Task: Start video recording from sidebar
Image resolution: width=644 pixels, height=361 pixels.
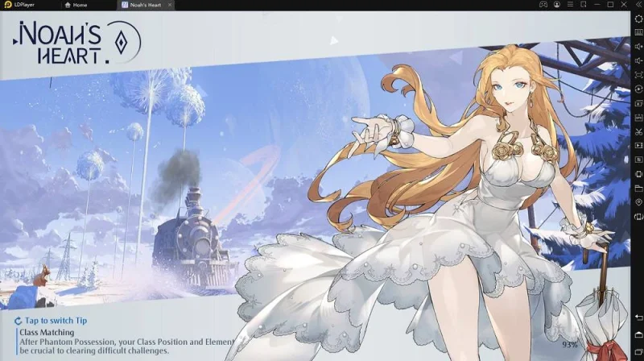Action: [638, 146]
